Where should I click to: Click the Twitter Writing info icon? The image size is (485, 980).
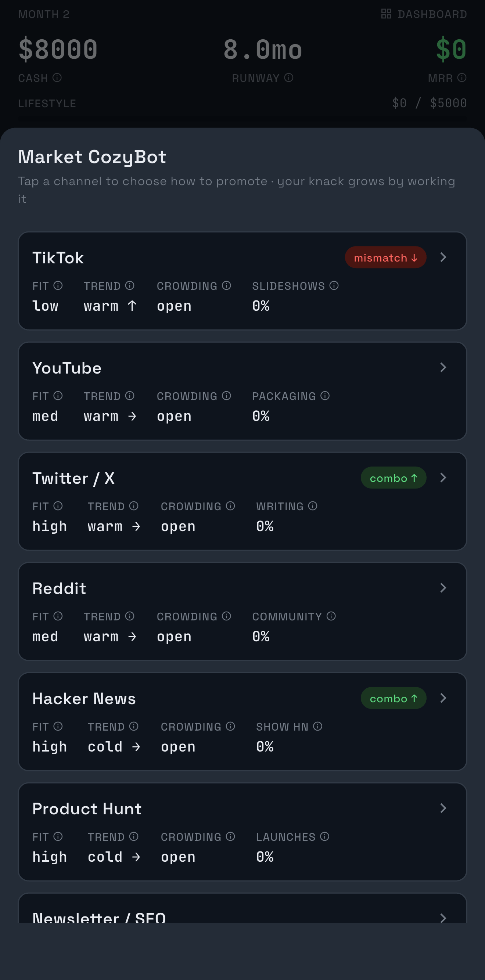(x=313, y=505)
